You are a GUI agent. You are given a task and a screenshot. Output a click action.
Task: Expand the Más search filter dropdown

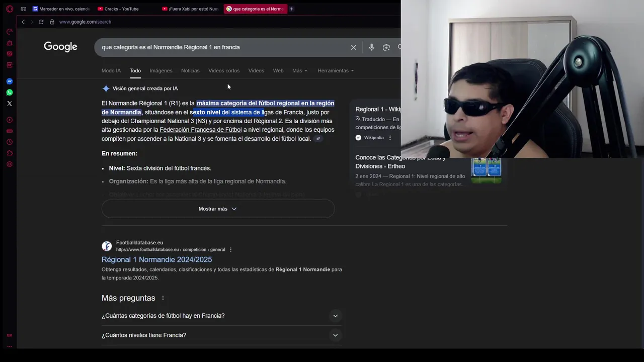pos(300,71)
